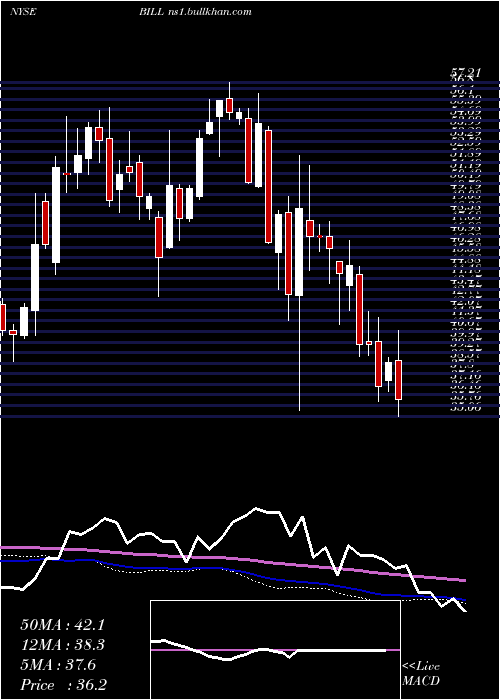500x700 pixels.
Task: Click the MACD inset chart panel
Action: click(275, 650)
